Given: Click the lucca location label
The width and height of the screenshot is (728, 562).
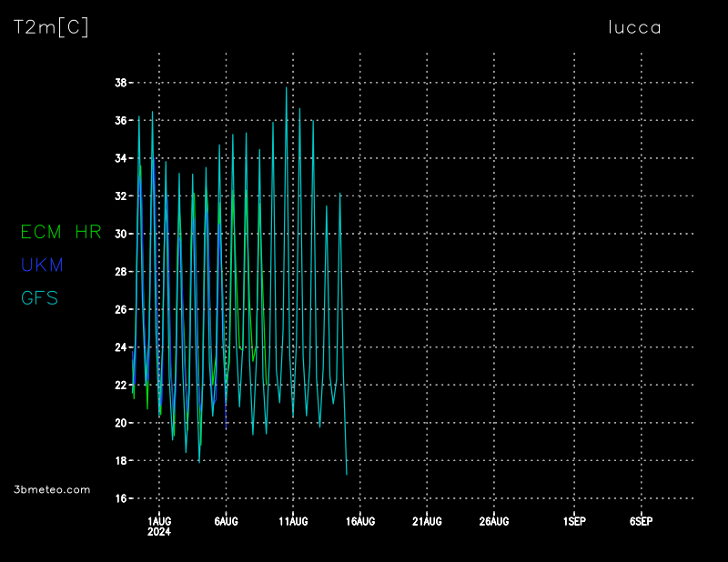Looking at the screenshot, I should [x=634, y=27].
